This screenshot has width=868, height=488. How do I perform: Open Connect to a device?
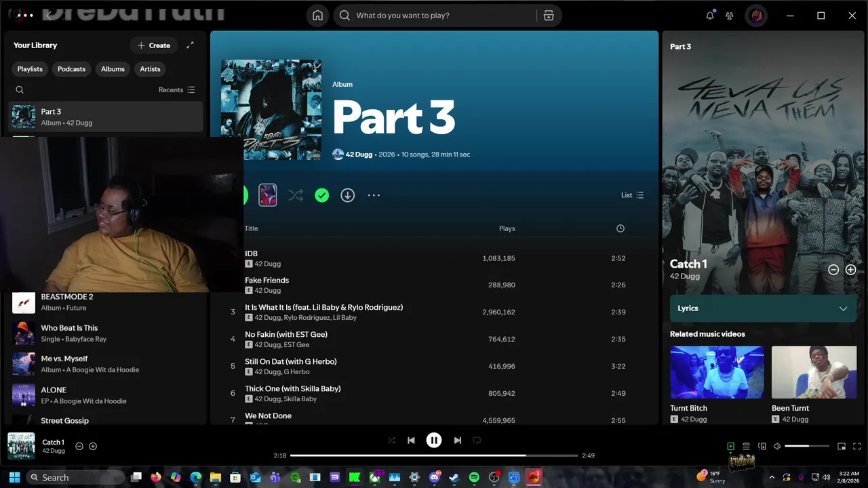(762, 446)
